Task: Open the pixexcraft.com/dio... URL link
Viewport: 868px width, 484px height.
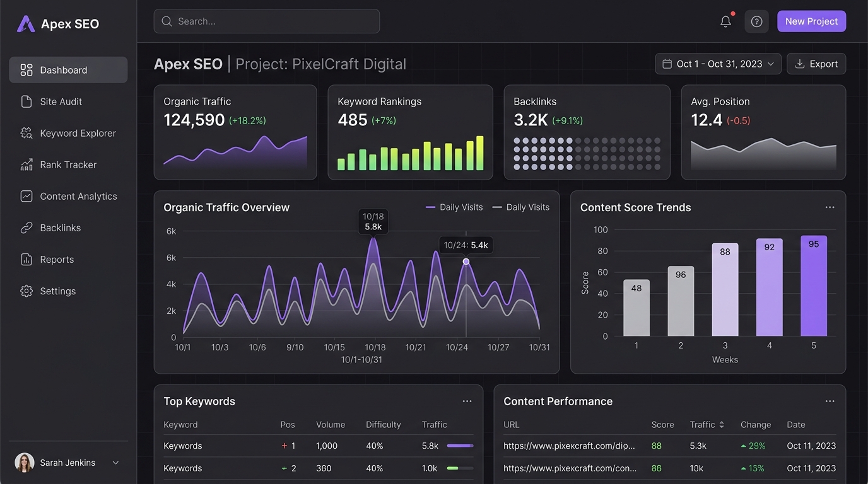Action: tap(569, 446)
